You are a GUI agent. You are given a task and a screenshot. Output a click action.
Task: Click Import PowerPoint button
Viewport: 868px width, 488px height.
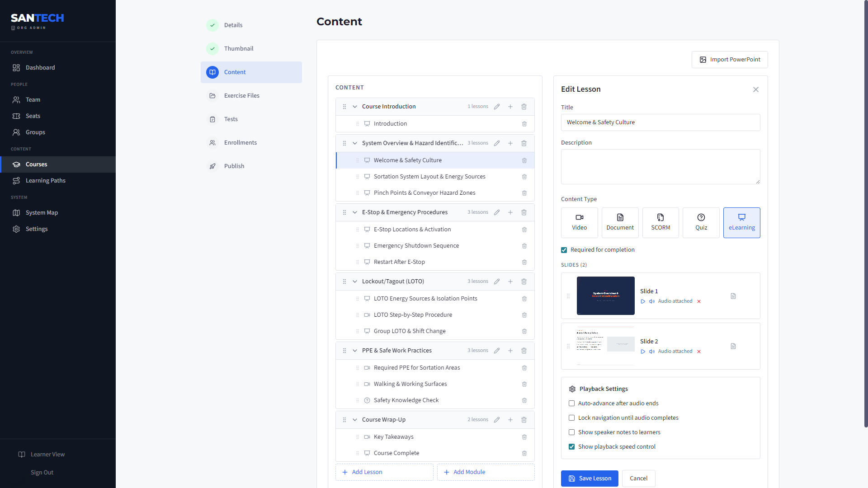pos(730,60)
